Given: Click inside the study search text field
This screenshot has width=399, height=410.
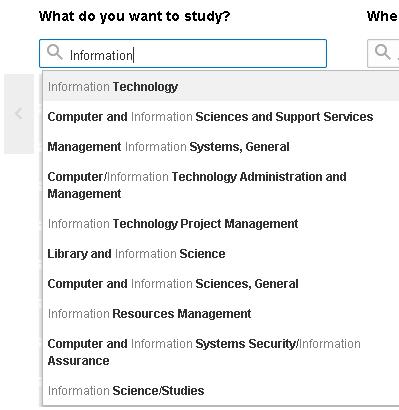Looking at the screenshot, I should 183,54.
